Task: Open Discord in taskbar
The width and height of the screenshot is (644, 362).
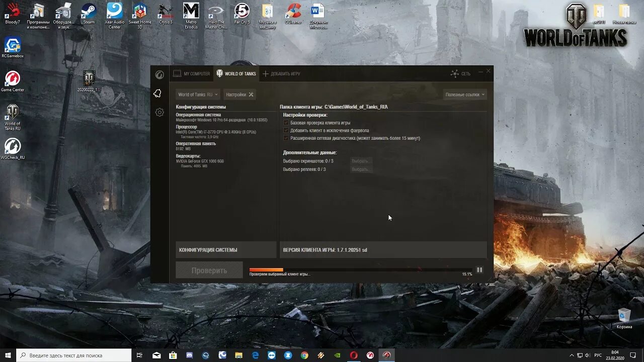Action: pos(190,355)
